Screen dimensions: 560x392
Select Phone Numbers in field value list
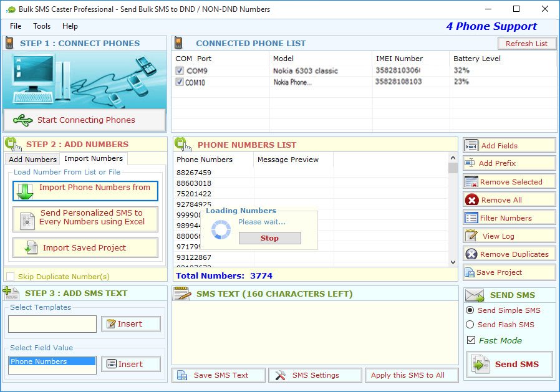[52, 361]
